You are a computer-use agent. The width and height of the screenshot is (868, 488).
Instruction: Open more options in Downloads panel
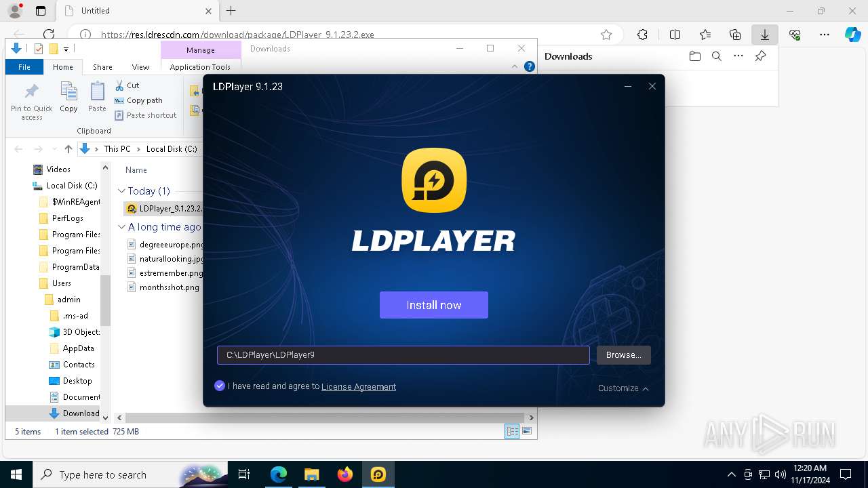[x=738, y=56]
